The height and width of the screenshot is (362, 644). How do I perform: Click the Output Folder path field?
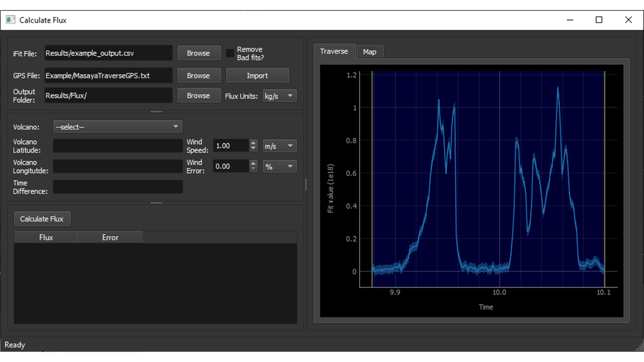[108, 96]
